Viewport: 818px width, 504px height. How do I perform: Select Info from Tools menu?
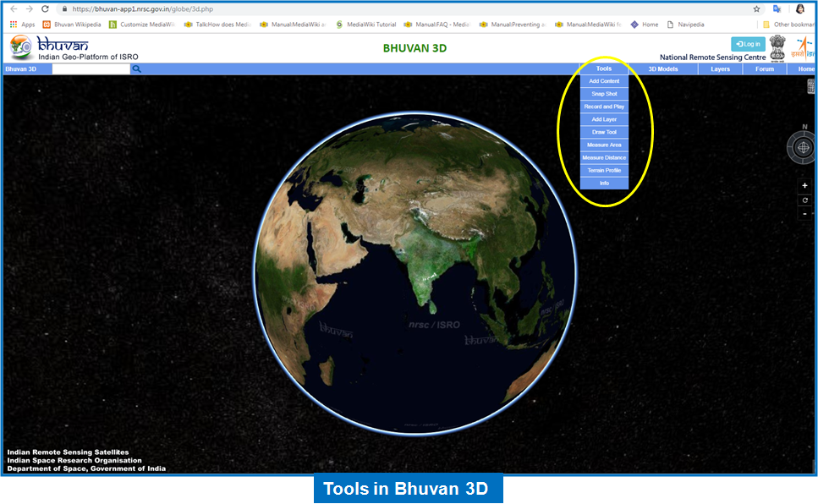tap(604, 184)
